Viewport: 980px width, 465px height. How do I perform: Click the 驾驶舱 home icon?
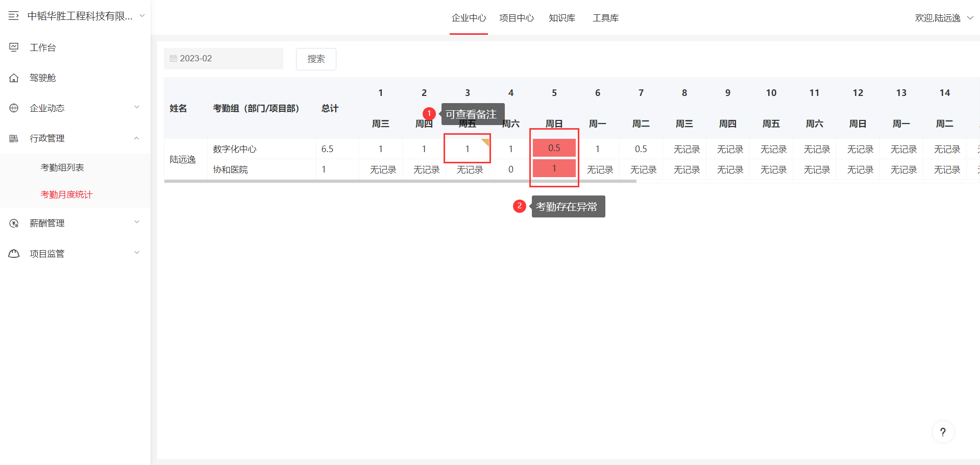(14, 78)
